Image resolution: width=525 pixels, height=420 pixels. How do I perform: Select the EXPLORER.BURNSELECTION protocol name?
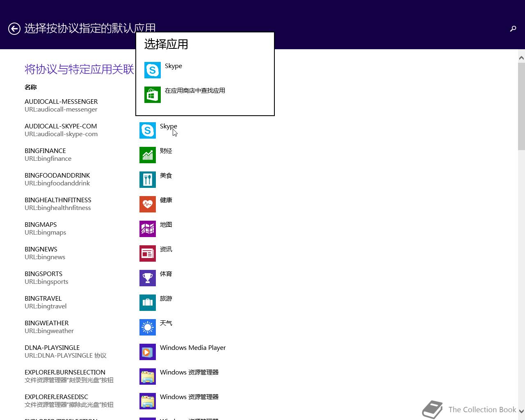click(x=65, y=372)
